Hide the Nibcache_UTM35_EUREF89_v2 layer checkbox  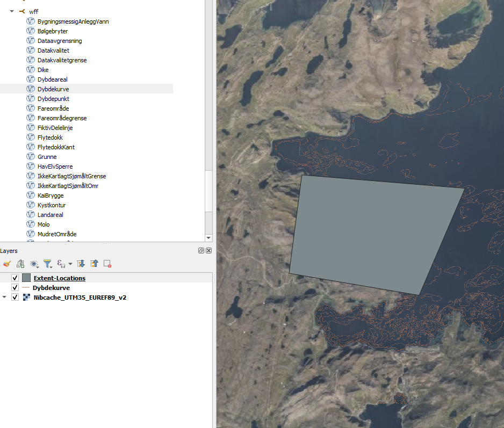(15, 298)
